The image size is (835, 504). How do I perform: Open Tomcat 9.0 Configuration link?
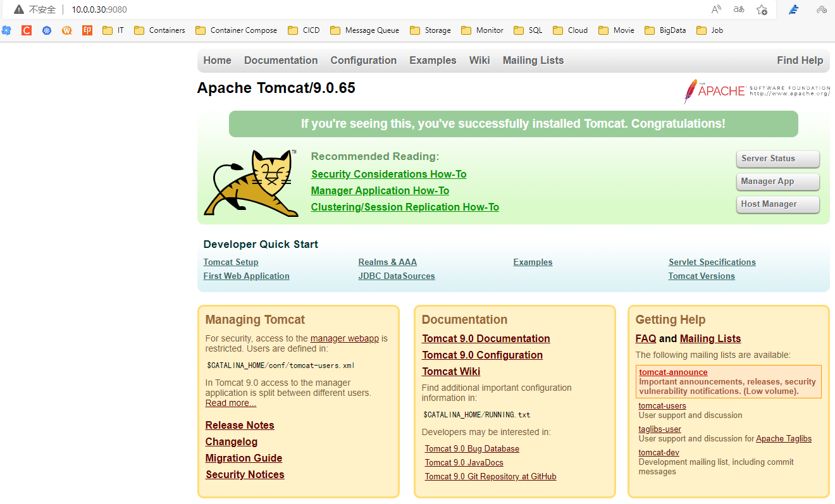(483, 355)
